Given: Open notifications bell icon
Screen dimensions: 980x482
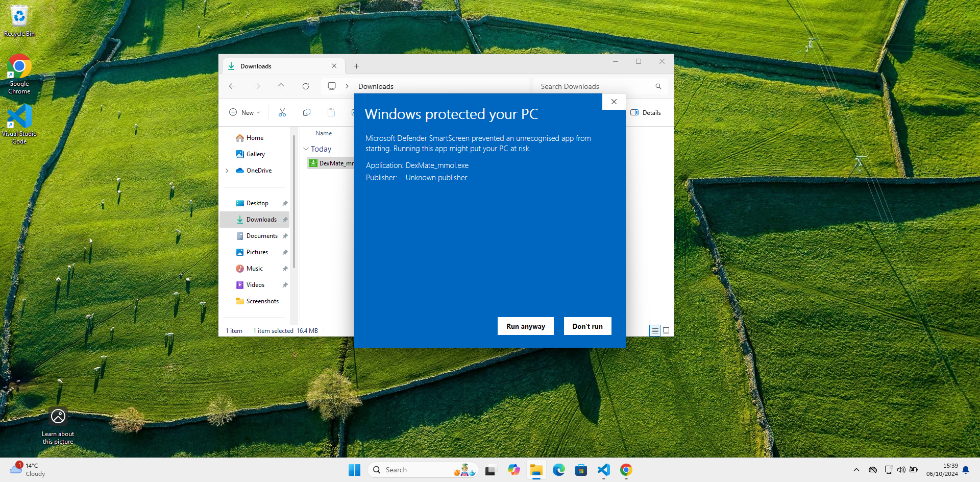Looking at the screenshot, I should [966, 470].
